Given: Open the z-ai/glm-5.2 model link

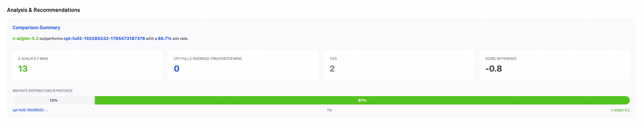Looking at the screenshot, I should [25, 38].
